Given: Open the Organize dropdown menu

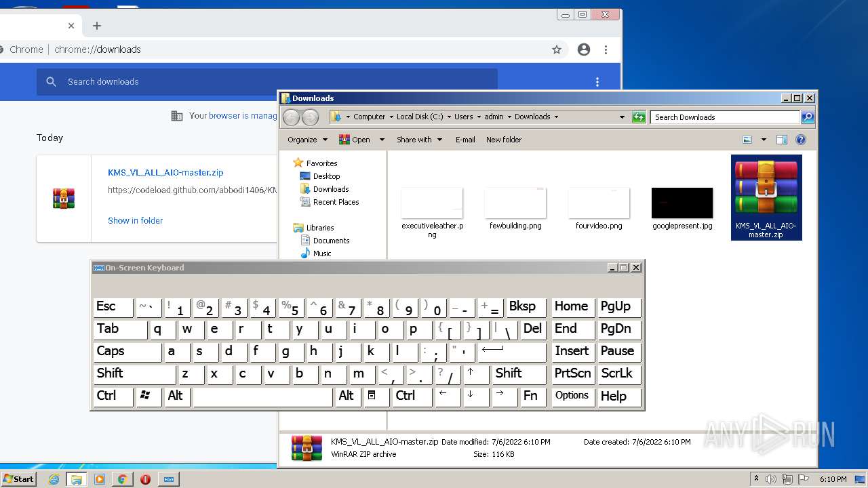Looking at the screenshot, I should click(x=307, y=140).
